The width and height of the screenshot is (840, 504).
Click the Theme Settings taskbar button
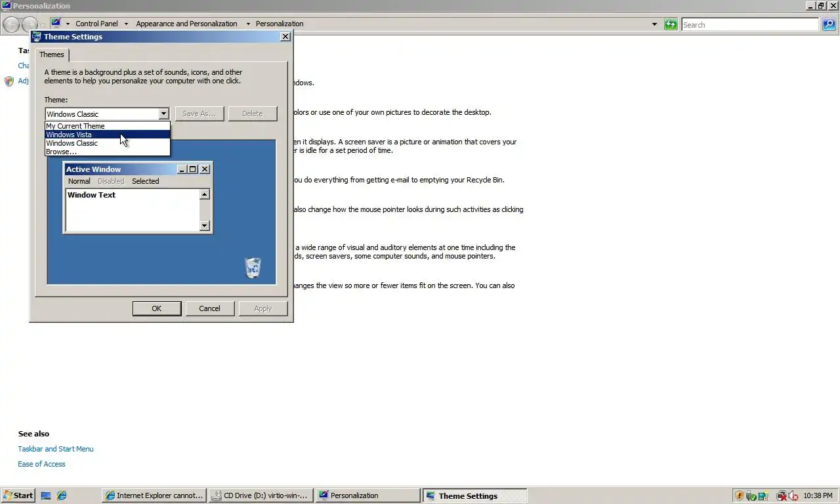(x=475, y=495)
